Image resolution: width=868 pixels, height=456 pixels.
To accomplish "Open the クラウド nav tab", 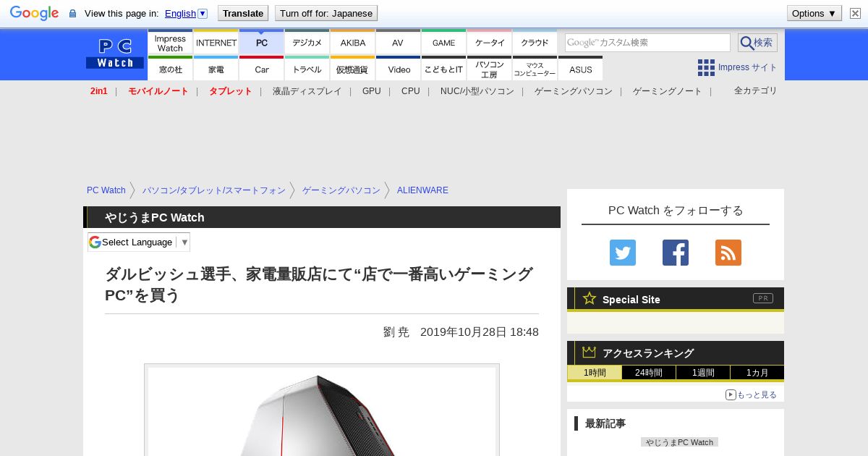I will point(535,43).
